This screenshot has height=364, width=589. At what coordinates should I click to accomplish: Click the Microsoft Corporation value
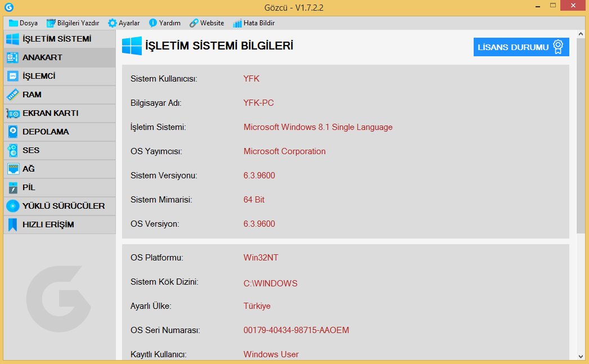point(284,151)
